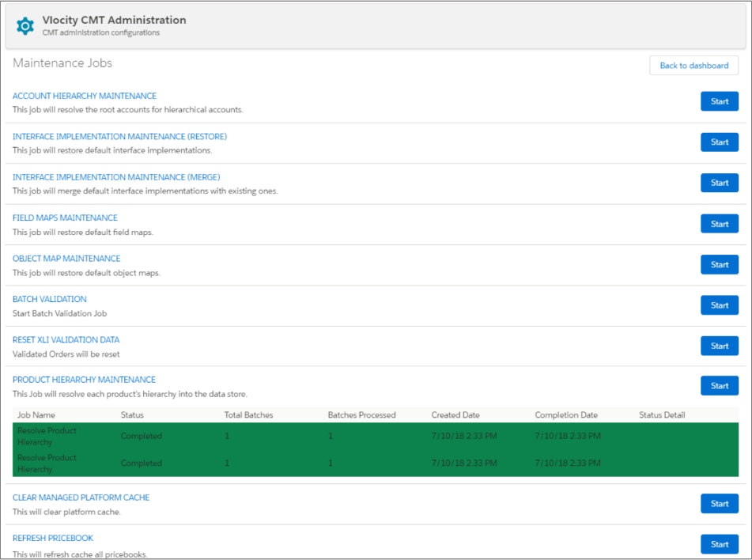The height and width of the screenshot is (560, 752).
Task: Click the Batches Processed column header
Action: pos(361,415)
